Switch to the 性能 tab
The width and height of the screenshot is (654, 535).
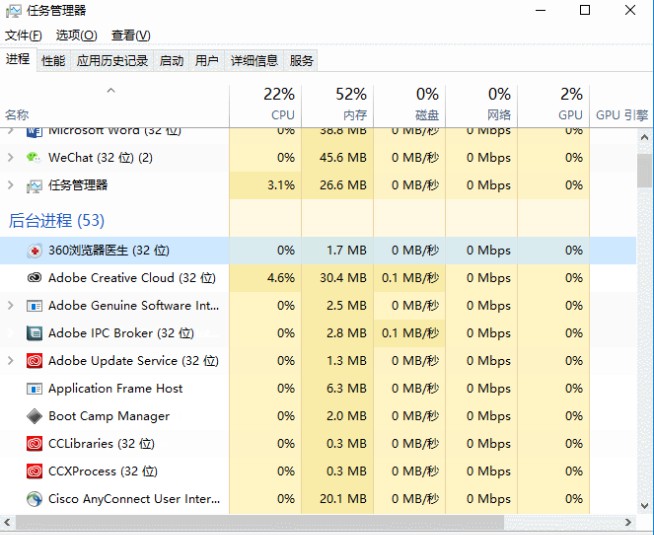click(x=53, y=61)
